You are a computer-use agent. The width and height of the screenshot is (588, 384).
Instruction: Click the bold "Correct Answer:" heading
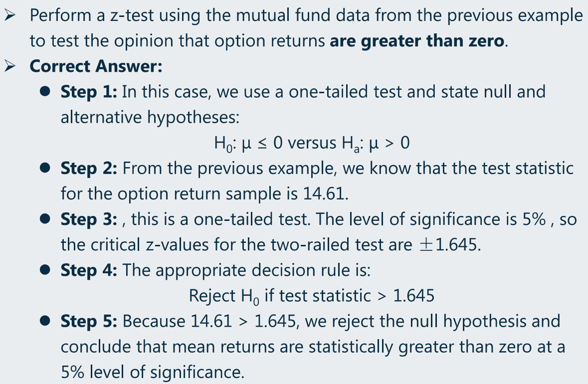pyautogui.click(x=96, y=66)
